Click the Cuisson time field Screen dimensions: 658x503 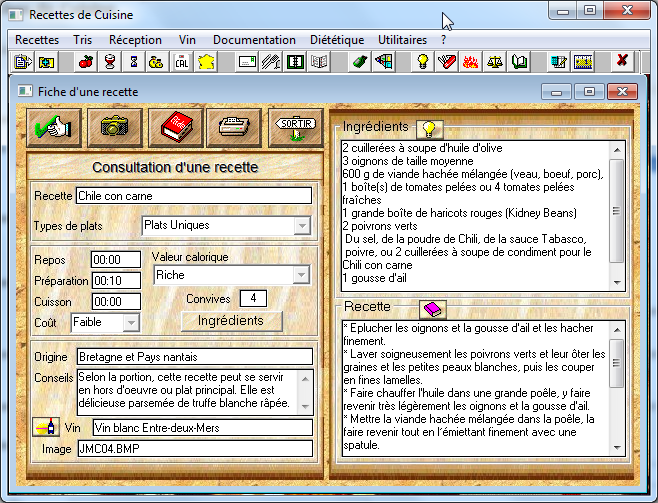point(116,302)
